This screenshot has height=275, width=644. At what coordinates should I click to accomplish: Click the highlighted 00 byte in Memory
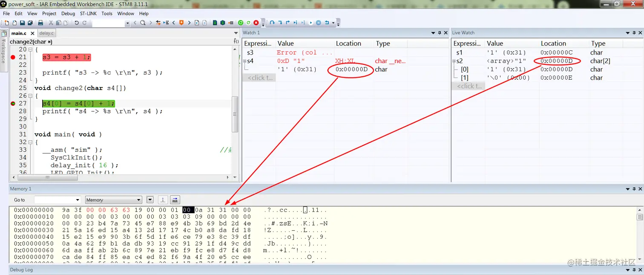[x=188, y=210]
